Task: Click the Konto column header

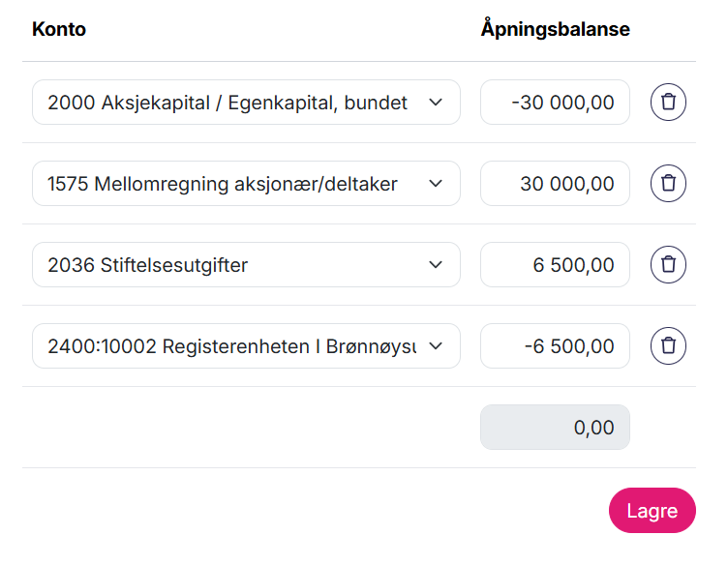Action: (x=59, y=29)
